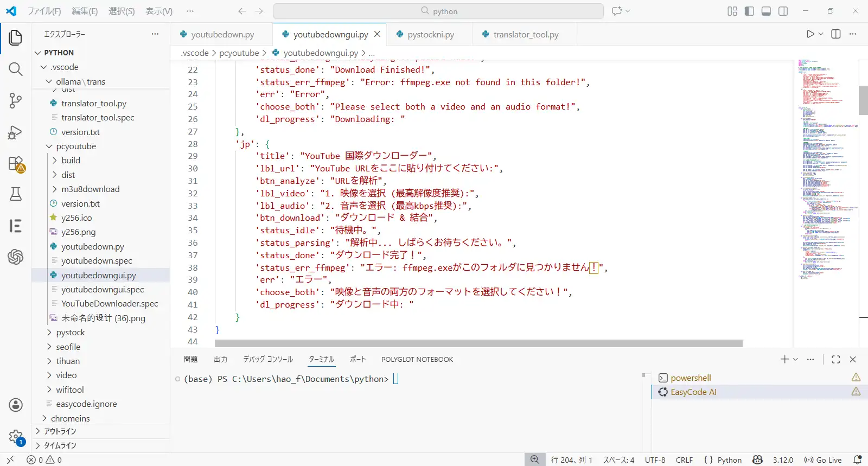The height and width of the screenshot is (466, 868).
Task: Open Copilot chat dropdown arrow
Action: point(628,11)
